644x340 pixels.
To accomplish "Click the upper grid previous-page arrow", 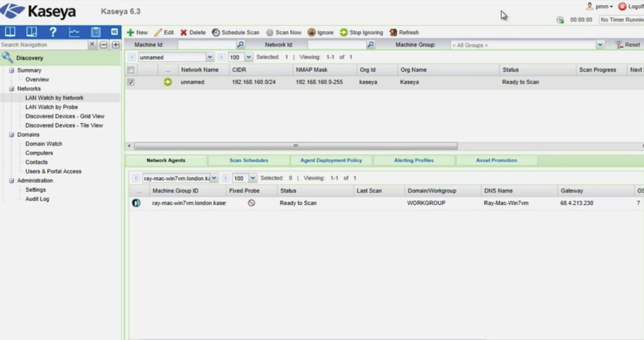I will coord(133,57).
